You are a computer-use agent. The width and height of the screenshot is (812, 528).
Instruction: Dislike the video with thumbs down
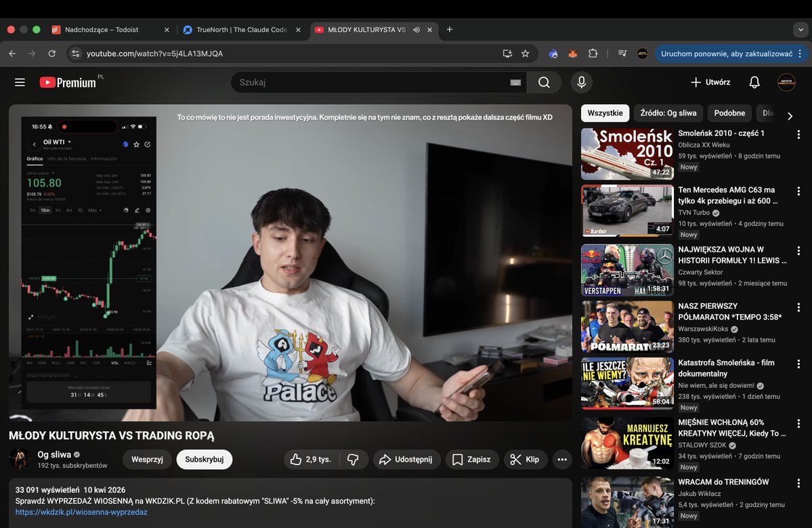click(x=353, y=459)
